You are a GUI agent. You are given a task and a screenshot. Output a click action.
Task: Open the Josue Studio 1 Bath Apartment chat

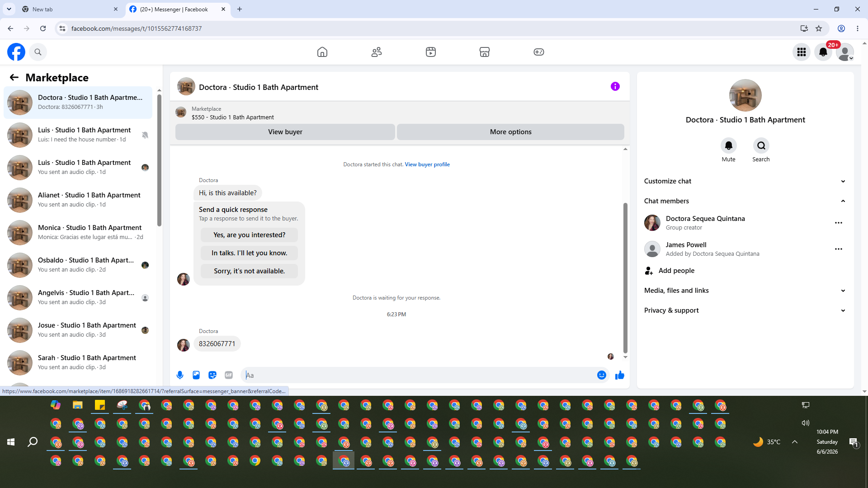coord(78,330)
